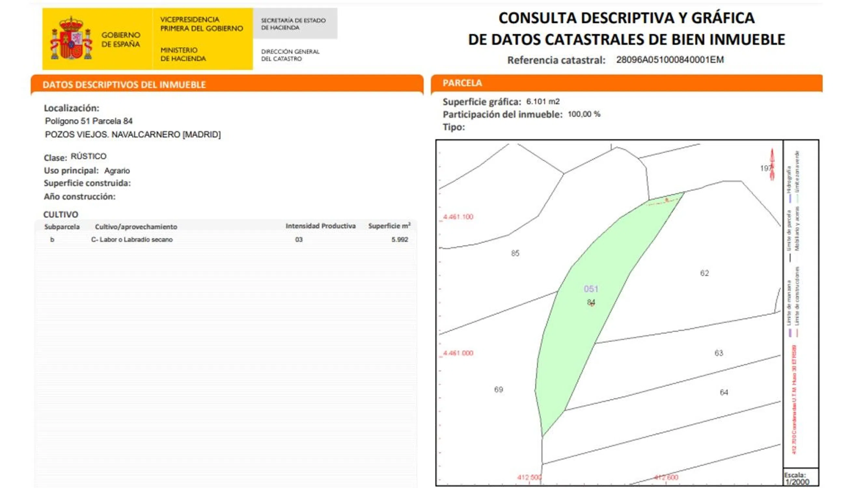868x488 pixels.
Task: Click the 'DATOS DESCRIPTIVOS DEL INMUEBLE' header
Action: [124, 85]
